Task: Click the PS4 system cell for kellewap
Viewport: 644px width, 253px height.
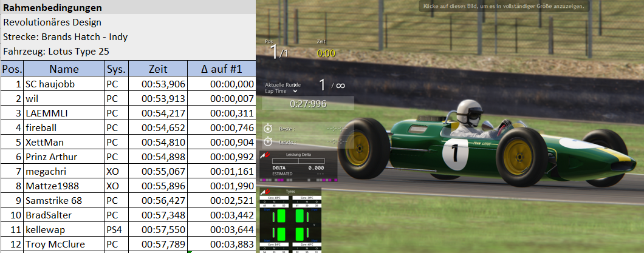Action: click(116, 230)
